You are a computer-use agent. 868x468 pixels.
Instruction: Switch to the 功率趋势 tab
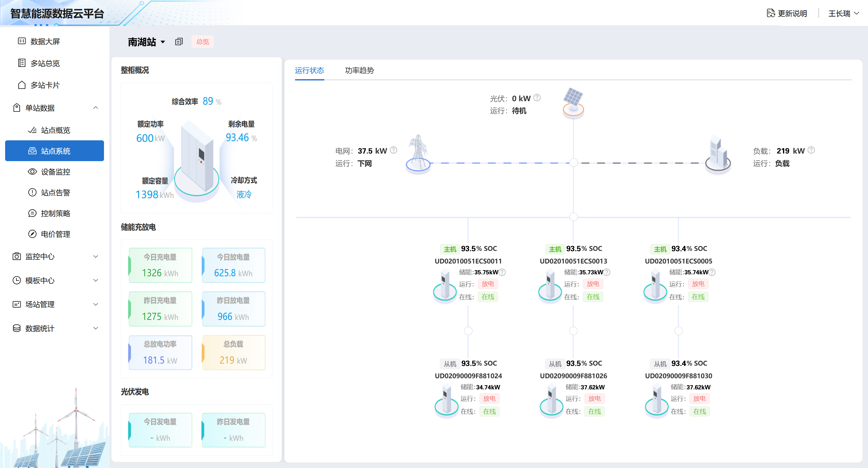click(x=359, y=70)
